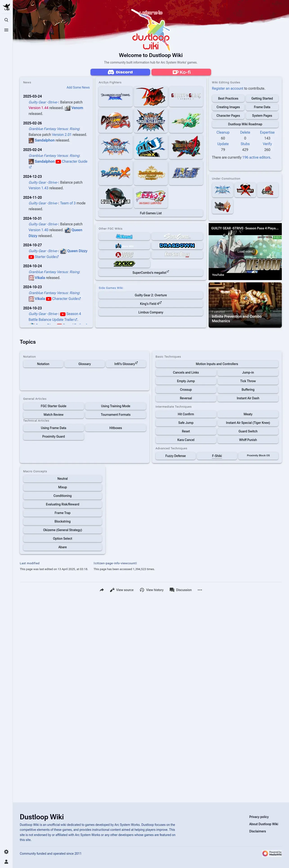Viewport: 289px width, 868px height.
Task: Open FGC Starter Guide article
Action: [x=54, y=406]
